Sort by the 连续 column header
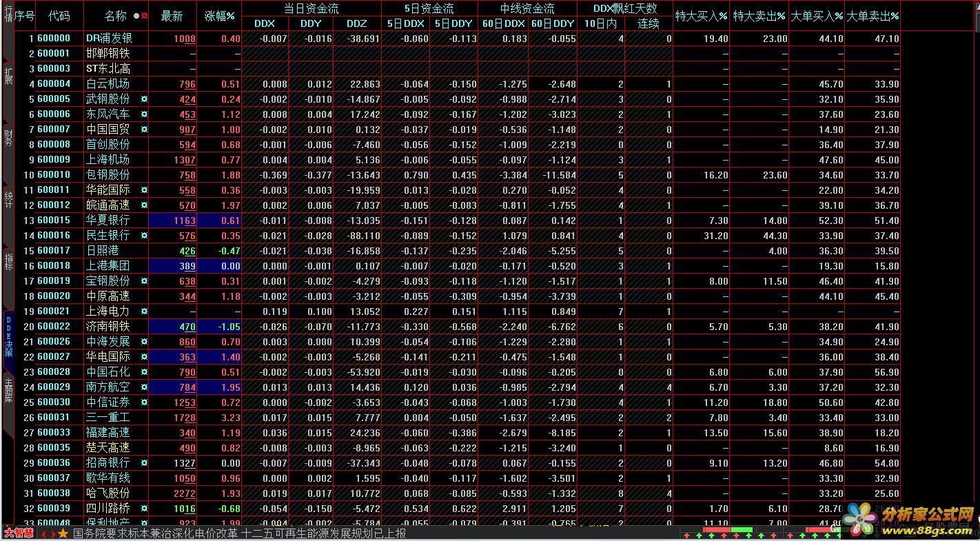 click(648, 23)
